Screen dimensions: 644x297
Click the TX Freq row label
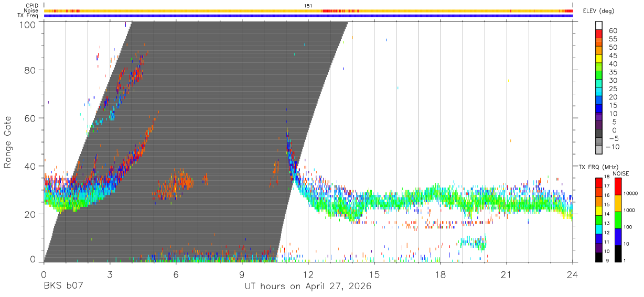pyautogui.click(x=28, y=16)
